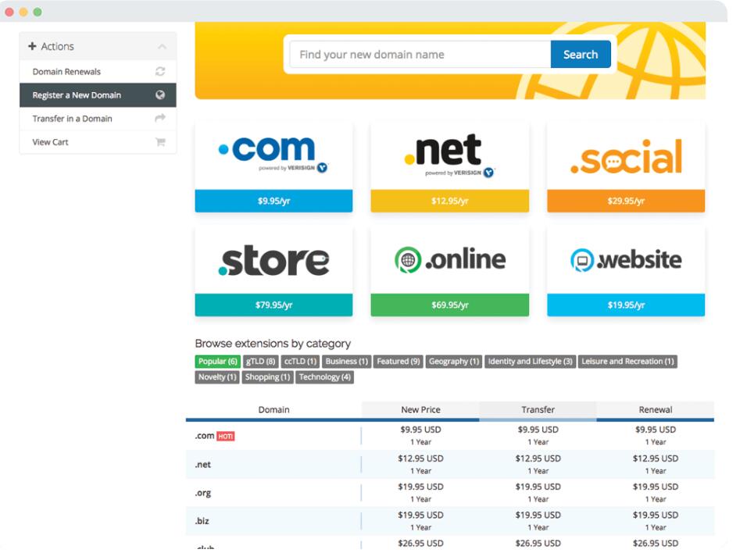Select Register a New Domain menu item
Viewport: 747px width, 560px height.
click(98, 95)
